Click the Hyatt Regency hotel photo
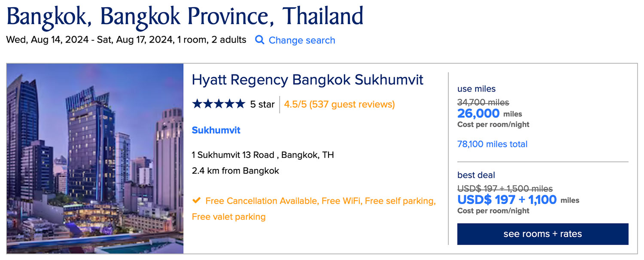 pos(95,159)
